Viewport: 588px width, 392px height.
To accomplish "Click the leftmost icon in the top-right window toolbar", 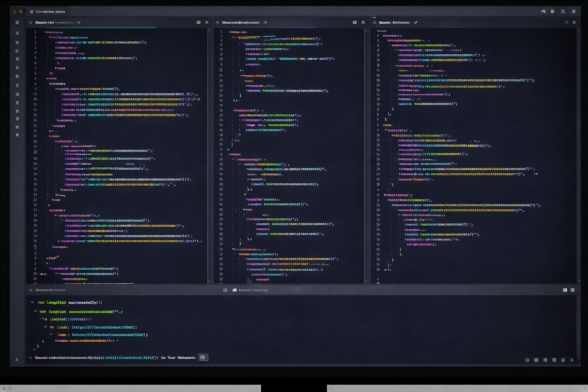I will (543, 11).
